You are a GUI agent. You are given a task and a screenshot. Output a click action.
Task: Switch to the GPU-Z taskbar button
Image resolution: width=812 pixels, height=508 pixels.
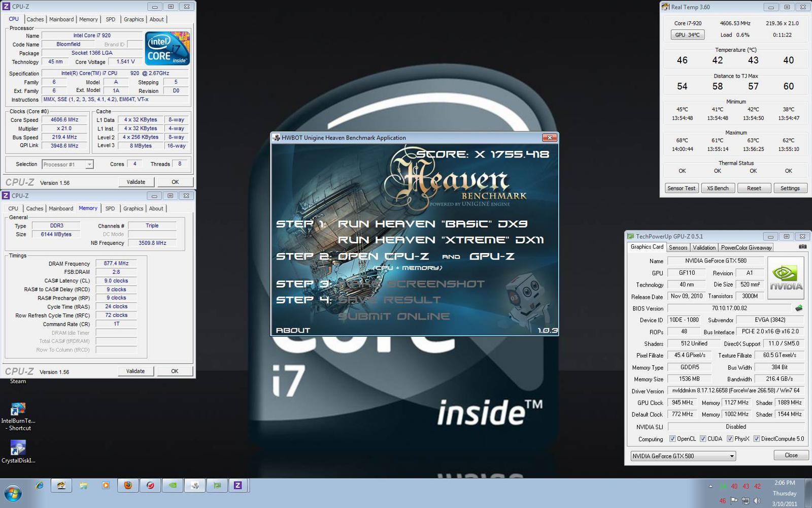(x=217, y=486)
